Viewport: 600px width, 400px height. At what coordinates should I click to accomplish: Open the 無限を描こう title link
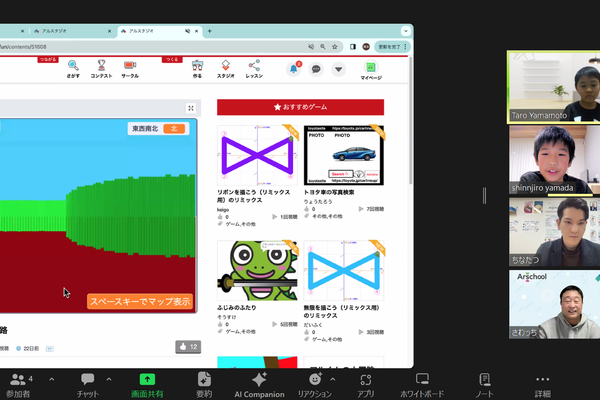coord(341,312)
